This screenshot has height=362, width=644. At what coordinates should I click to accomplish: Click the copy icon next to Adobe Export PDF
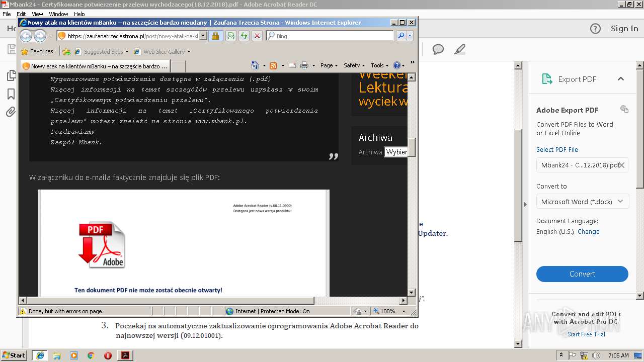tap(624, 109)
